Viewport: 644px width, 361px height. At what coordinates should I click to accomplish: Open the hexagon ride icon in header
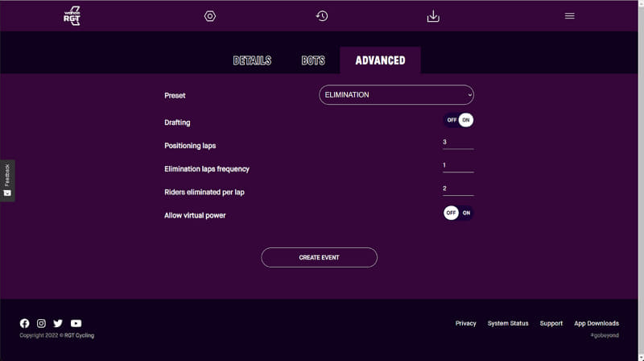point(210,16)
